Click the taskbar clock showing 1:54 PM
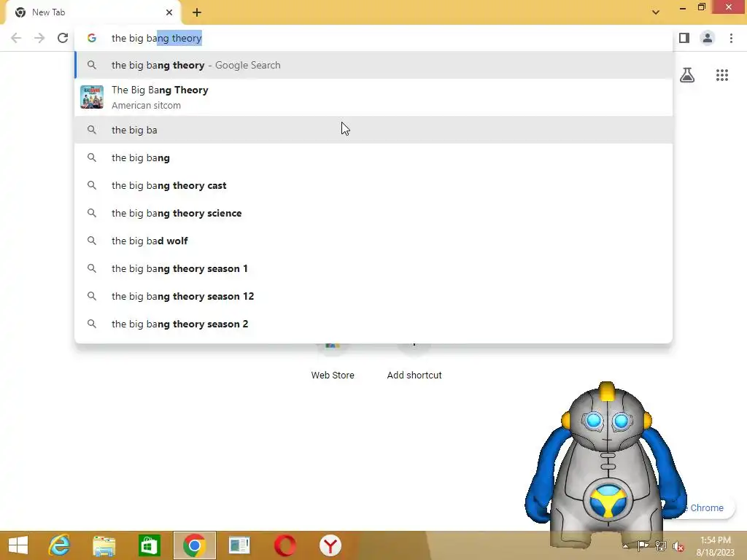747x560 pixels. (x=715, y=545)
